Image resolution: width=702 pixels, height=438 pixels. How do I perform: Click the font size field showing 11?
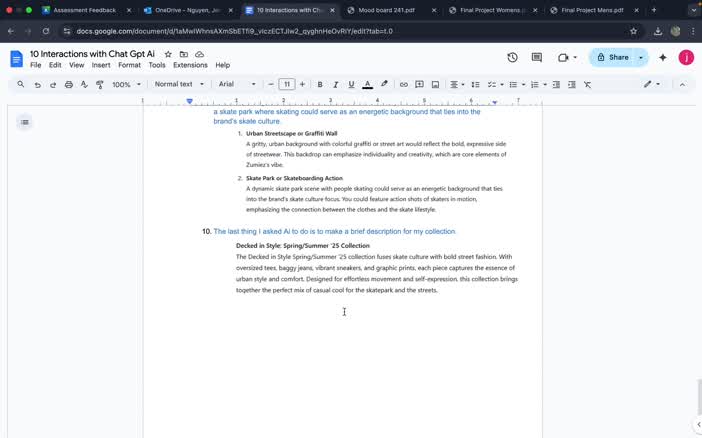point(287,84)
